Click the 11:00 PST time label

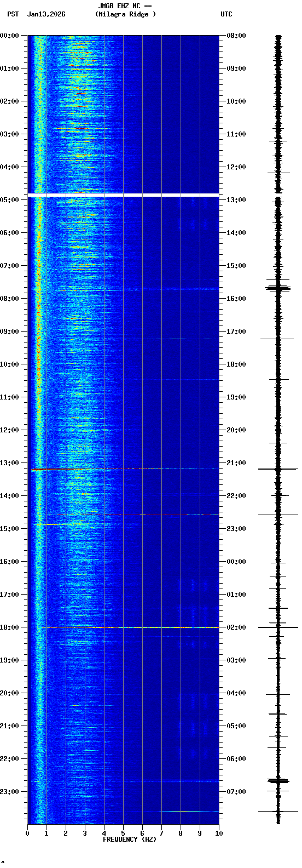(x=9, y=397)
